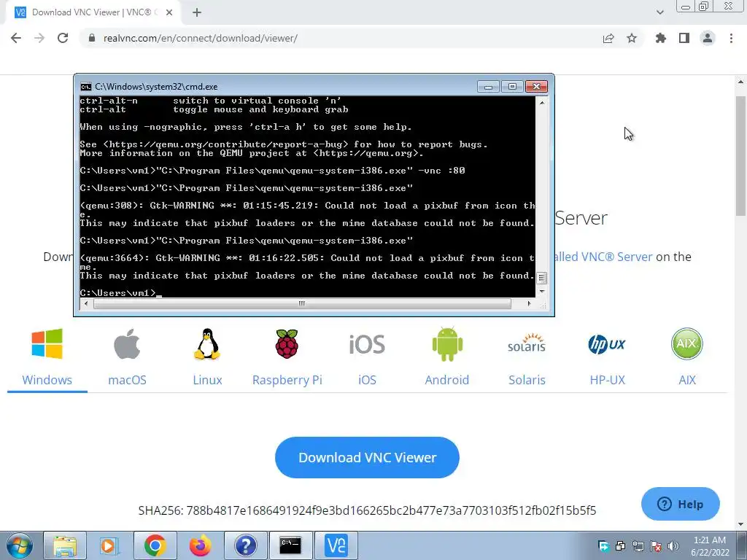Click the cmd taskbar button
The image size is (747, 560).
290,545
